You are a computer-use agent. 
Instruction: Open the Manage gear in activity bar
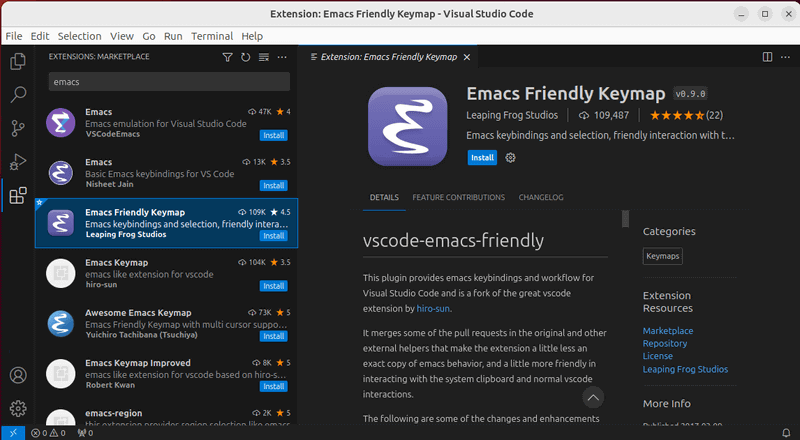18,408
